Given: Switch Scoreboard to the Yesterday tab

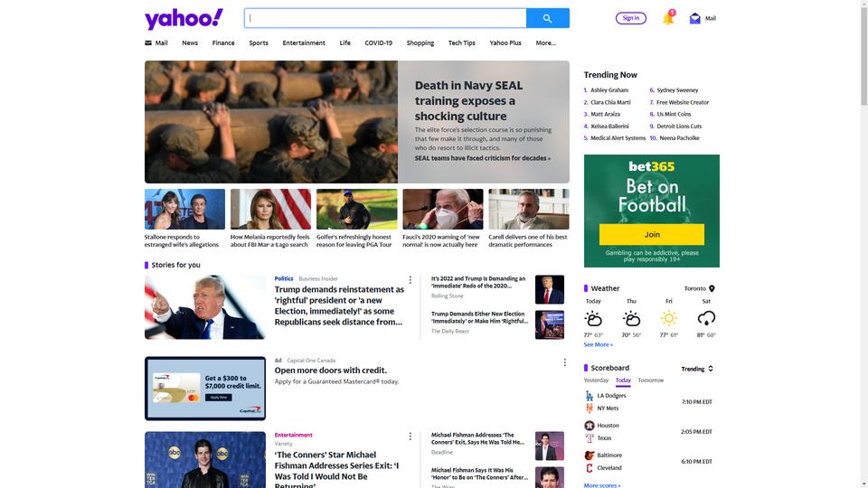Looking at the screenshot, I should (596, 380).
